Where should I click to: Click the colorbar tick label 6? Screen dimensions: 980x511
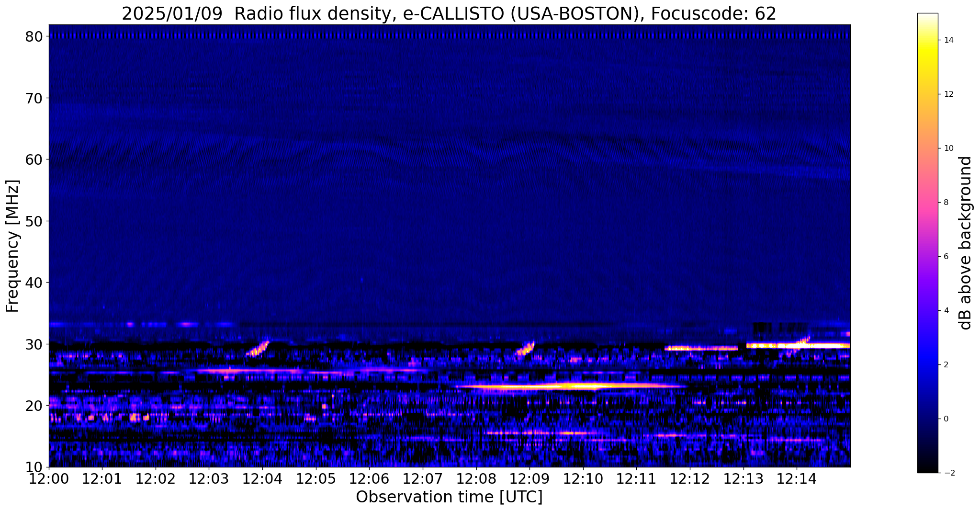(946, 257)
